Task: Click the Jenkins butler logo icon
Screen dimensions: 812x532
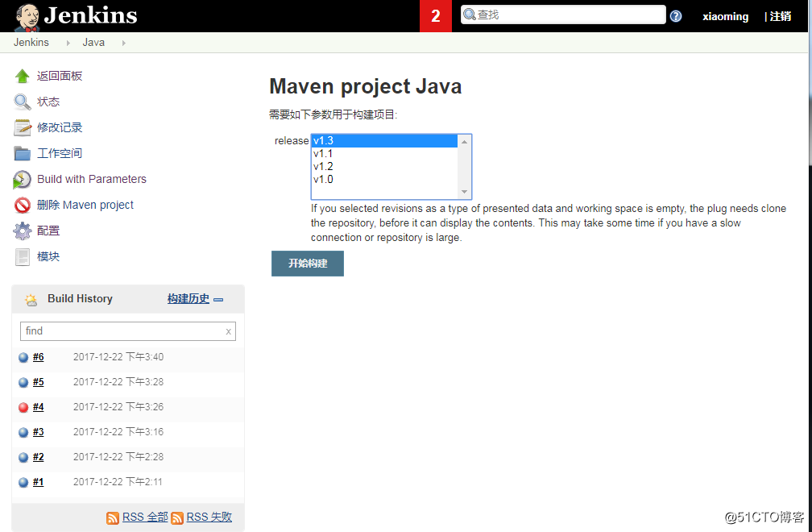Action: click(27, 17)
